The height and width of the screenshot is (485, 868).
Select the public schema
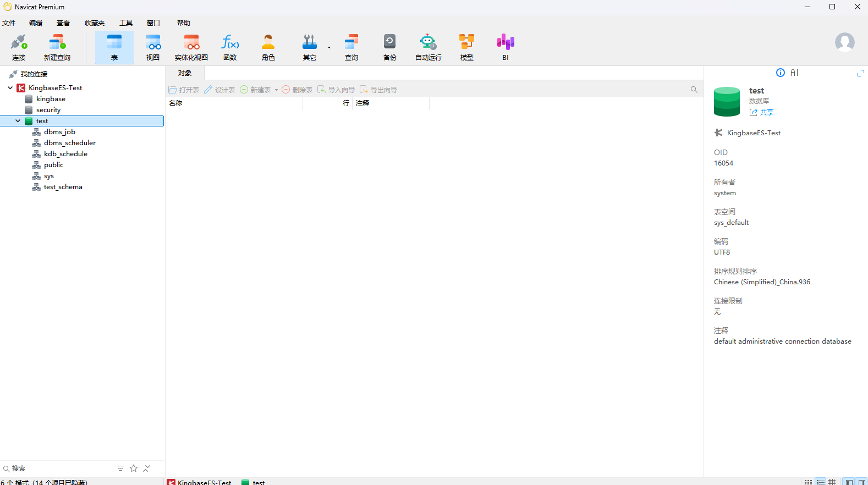(x=53, y=165)
